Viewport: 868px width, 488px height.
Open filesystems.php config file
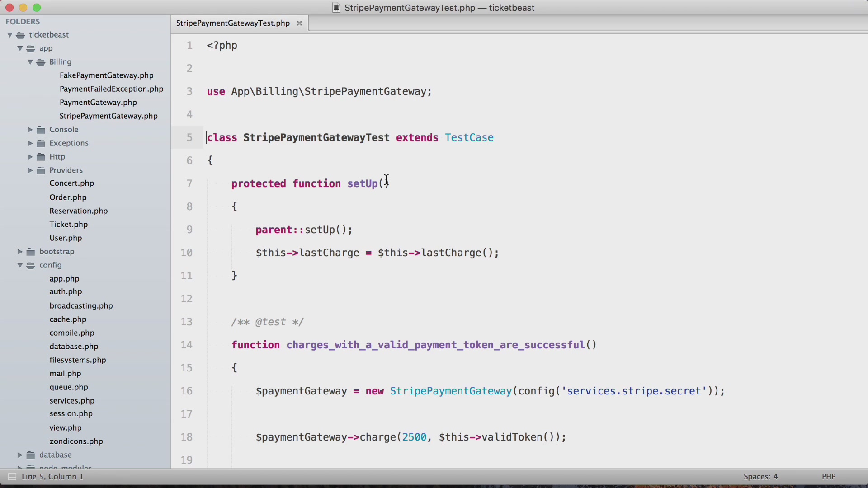click(78, 360)
